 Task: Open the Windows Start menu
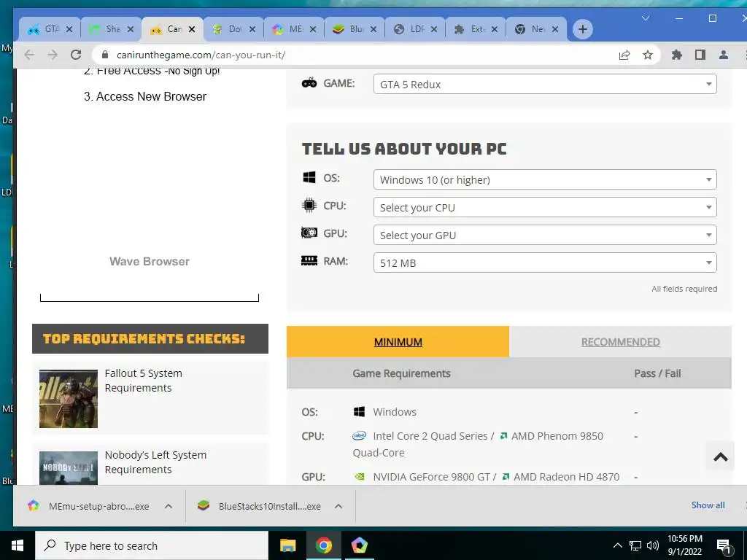(18, 545)
